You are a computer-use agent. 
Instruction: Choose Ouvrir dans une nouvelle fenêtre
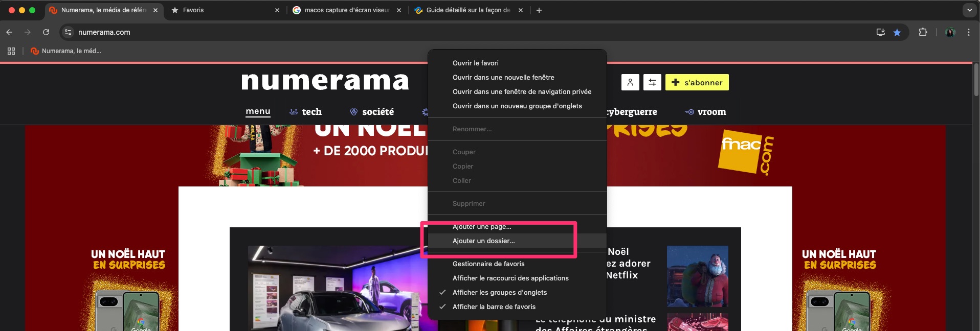coord(517,78)
